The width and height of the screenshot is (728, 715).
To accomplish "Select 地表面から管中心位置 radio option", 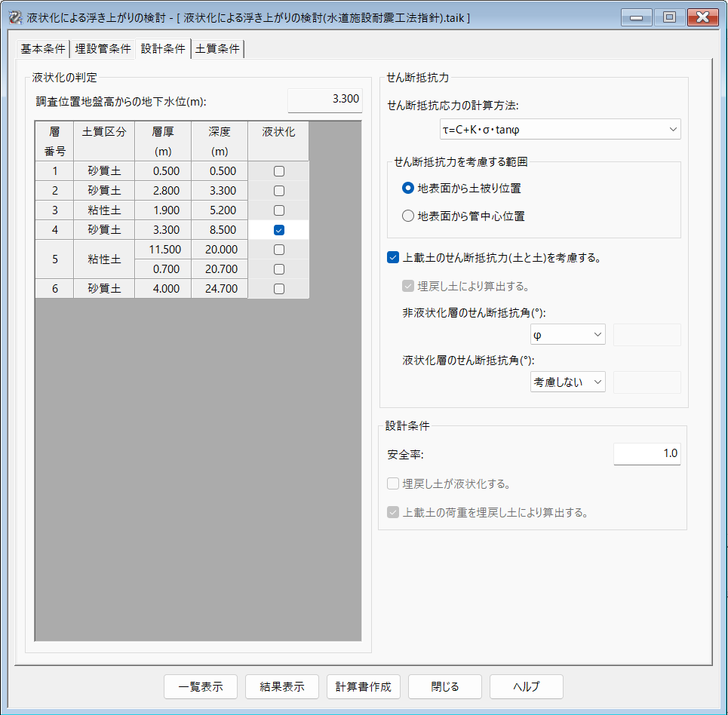I will coord(409,216).
